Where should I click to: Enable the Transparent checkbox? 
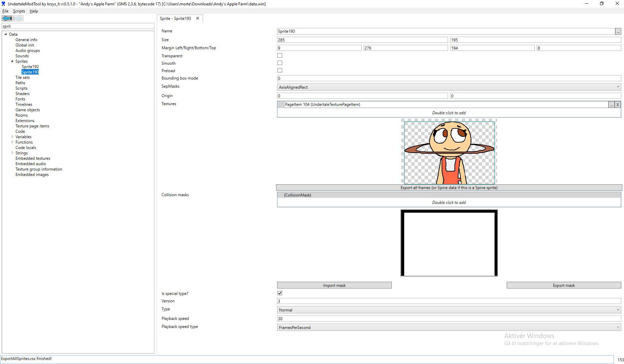(x=280, y=56)
